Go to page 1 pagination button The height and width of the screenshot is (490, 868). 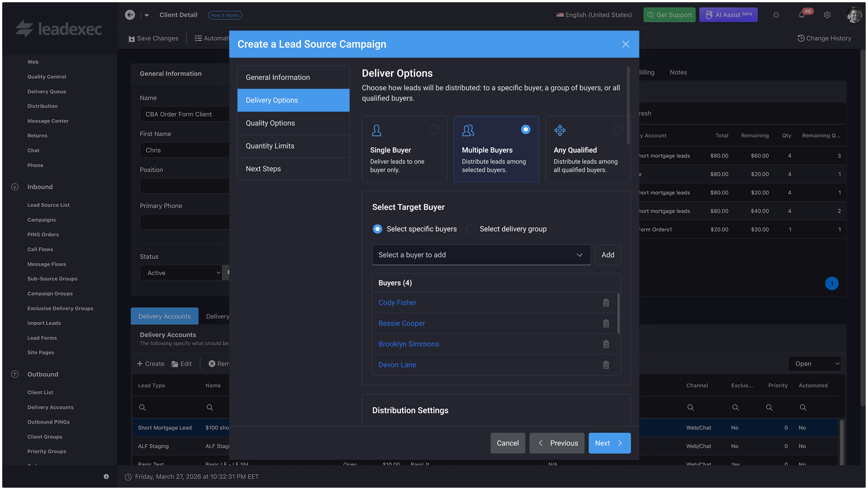coord(832,284)
